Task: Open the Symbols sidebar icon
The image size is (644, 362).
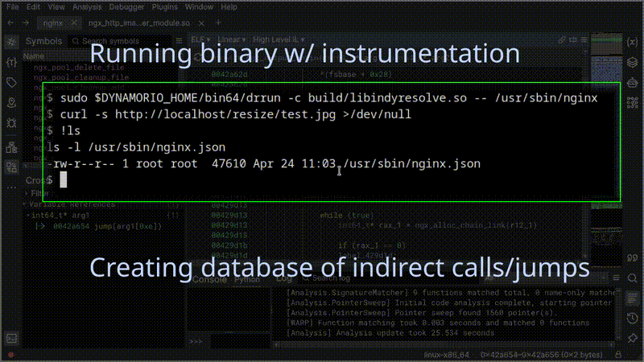Action: (11, 42)
